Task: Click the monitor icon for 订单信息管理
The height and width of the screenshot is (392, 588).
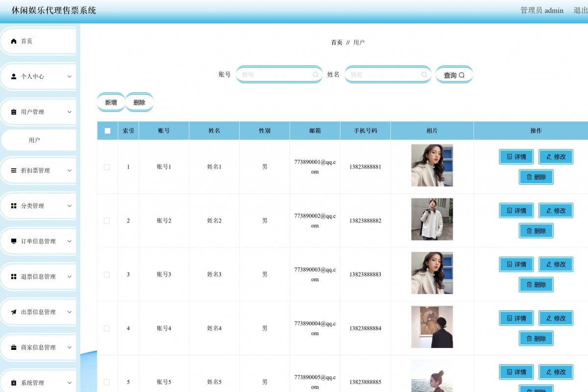Action: tap(14, 241)
